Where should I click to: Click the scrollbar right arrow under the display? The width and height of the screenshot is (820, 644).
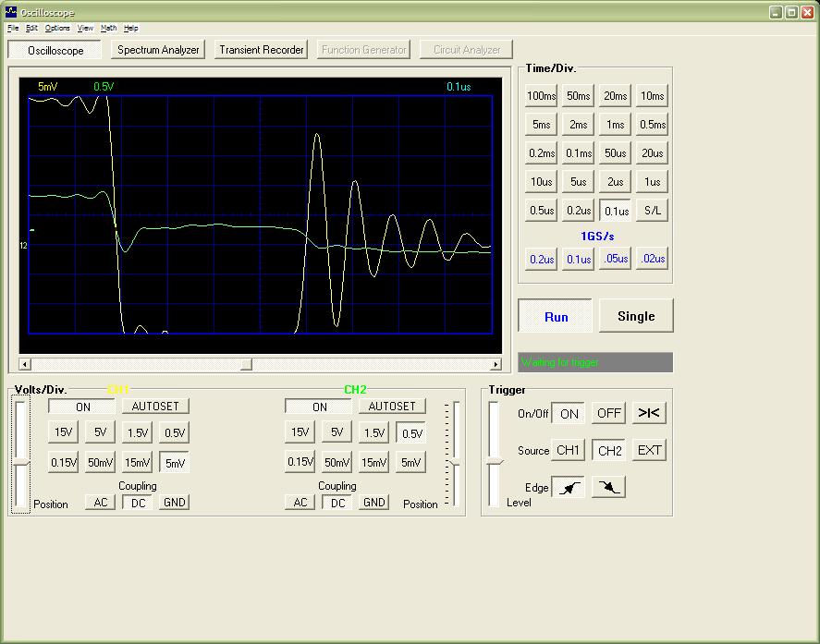pos(496,364)
